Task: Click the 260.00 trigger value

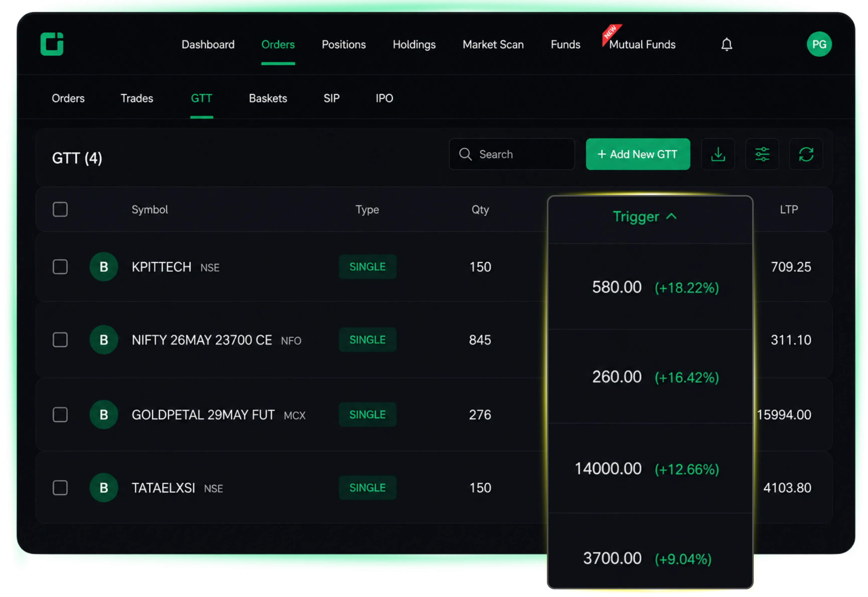Action: coord(617,377)
